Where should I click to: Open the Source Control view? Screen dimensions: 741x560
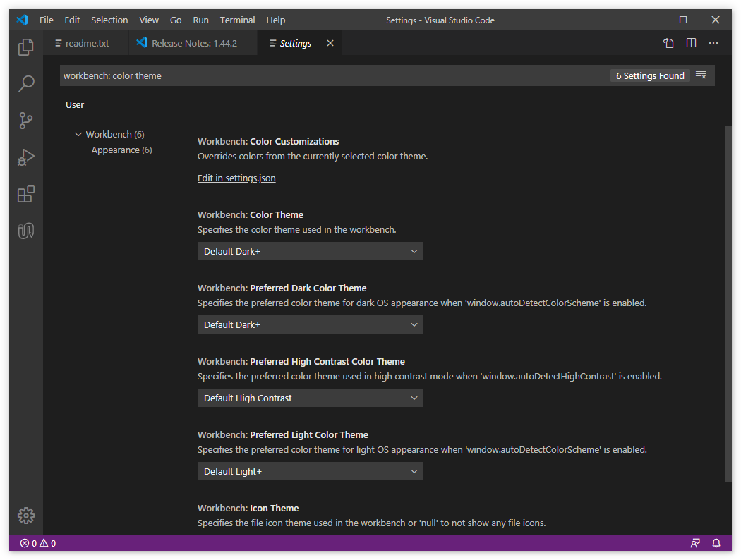(26, 121)
